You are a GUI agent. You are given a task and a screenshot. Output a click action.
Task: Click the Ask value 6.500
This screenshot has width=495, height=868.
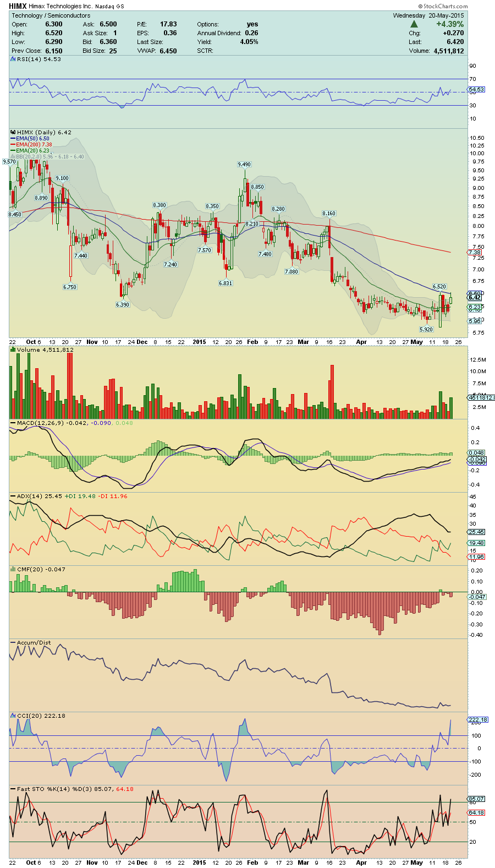pos(108,24)
